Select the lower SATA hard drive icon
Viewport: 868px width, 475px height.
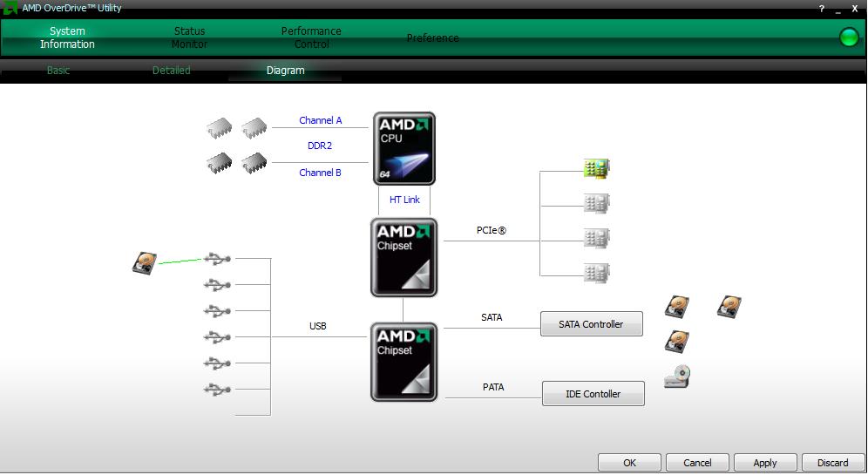(677, 342)
